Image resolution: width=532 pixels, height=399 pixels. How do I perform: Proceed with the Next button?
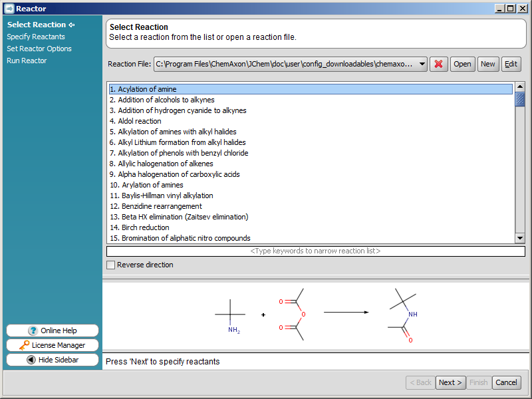450,382
